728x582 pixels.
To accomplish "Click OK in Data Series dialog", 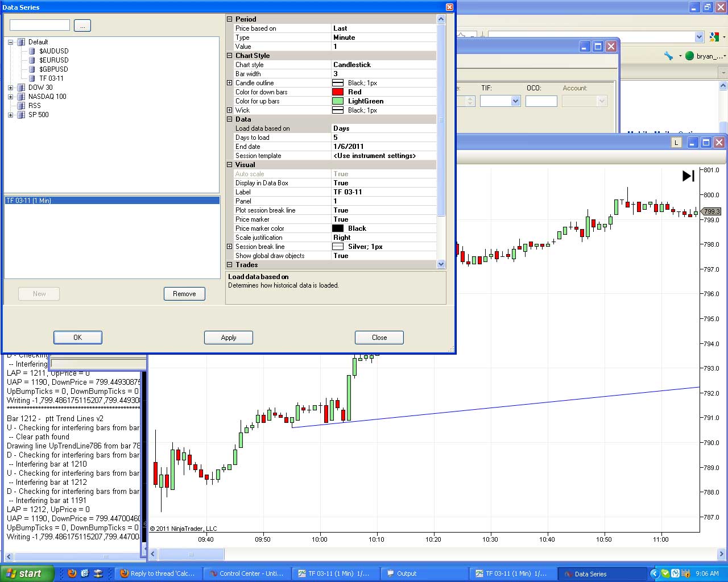I will click(x=78, y=338).
